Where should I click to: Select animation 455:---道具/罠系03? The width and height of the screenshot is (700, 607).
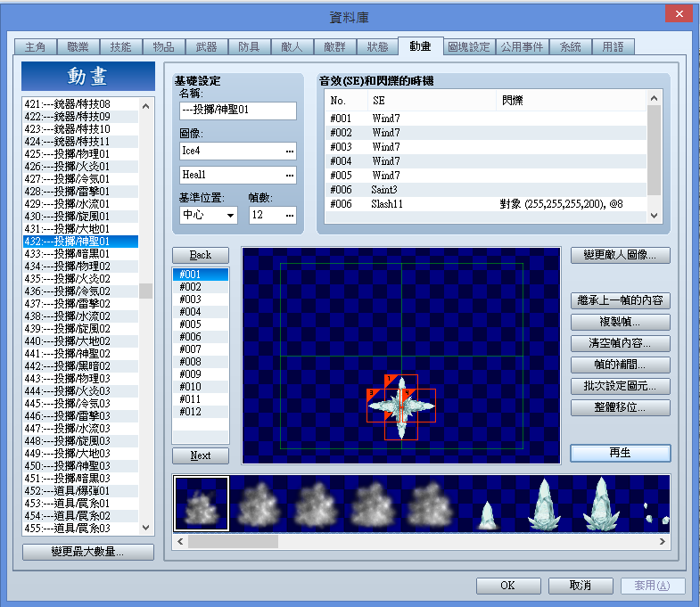click(x=81, y=529)
